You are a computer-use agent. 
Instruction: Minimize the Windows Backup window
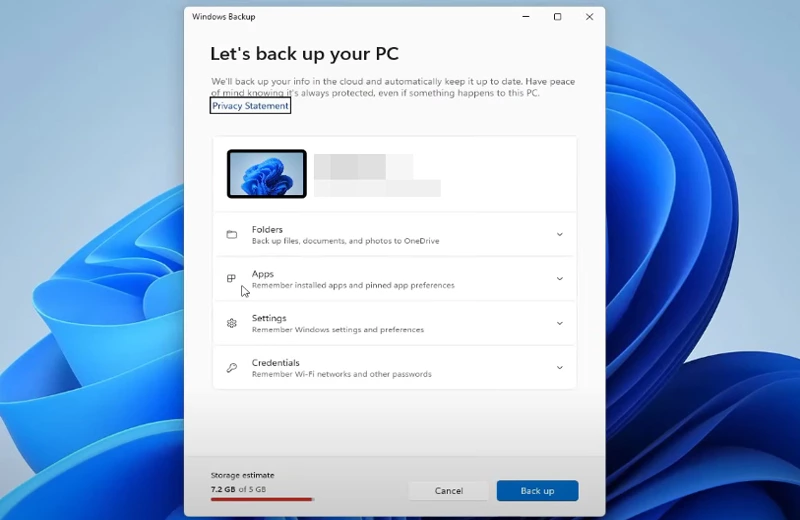pos(526,17)
